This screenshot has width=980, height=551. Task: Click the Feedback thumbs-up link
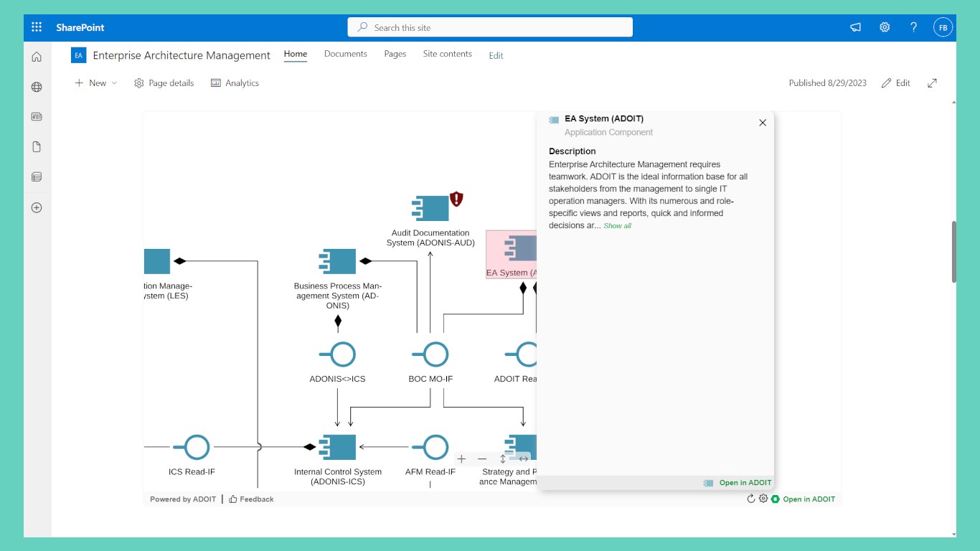252,499
